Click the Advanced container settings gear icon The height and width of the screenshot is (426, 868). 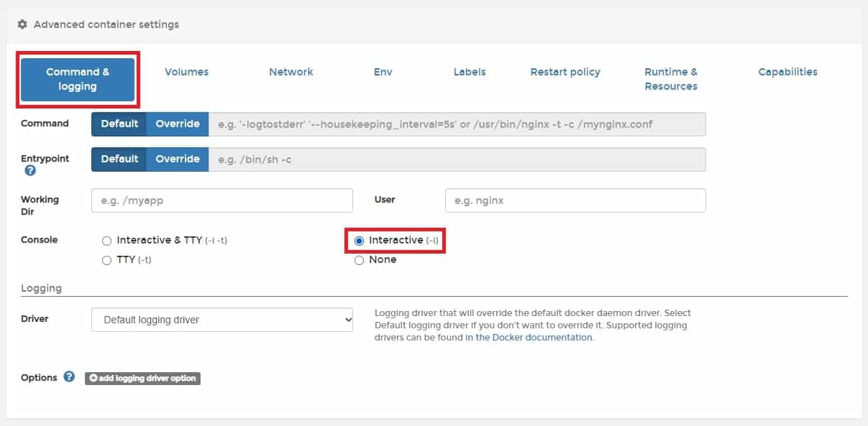point(22,24)
